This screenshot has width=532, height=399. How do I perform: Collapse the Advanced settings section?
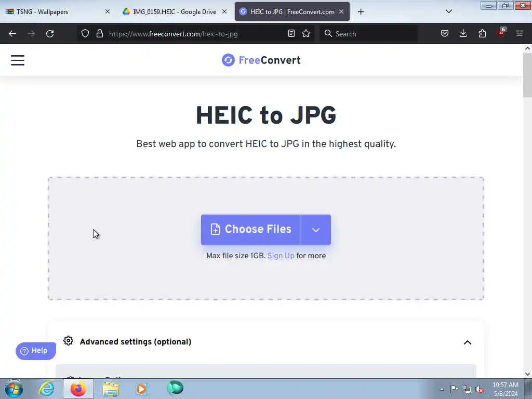[x=467, y=342]
